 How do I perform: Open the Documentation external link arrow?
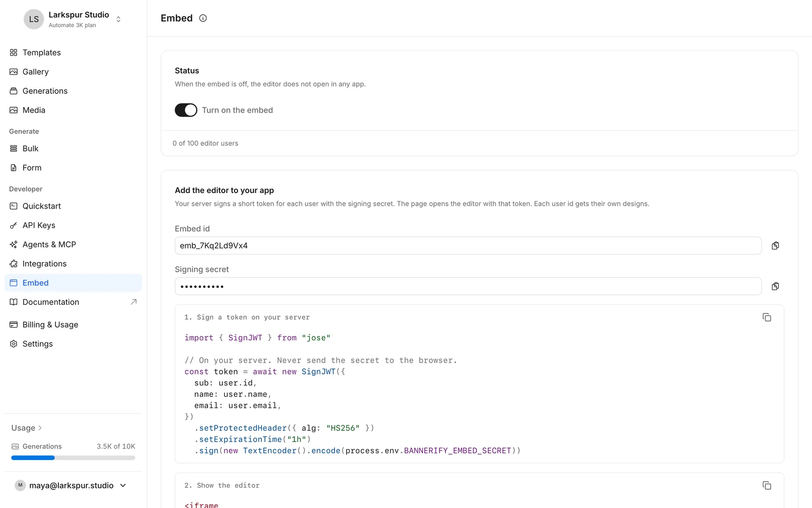click(x=134, y=302)
